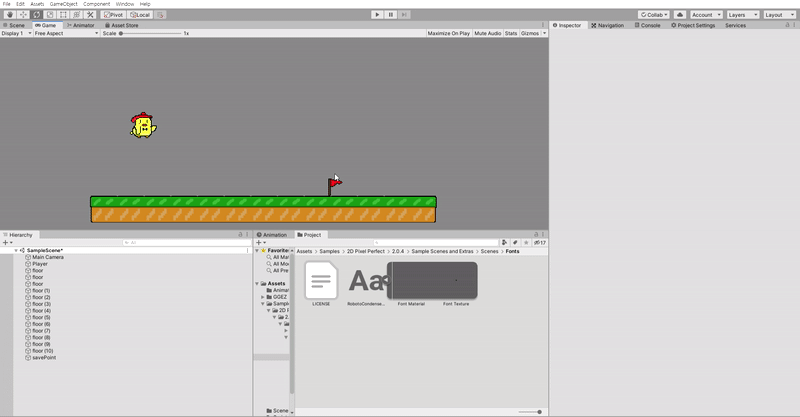The height and width of the screenshot is (417, 800).
Task: Select Player object in Hierarchy
Action: (40, 264)
